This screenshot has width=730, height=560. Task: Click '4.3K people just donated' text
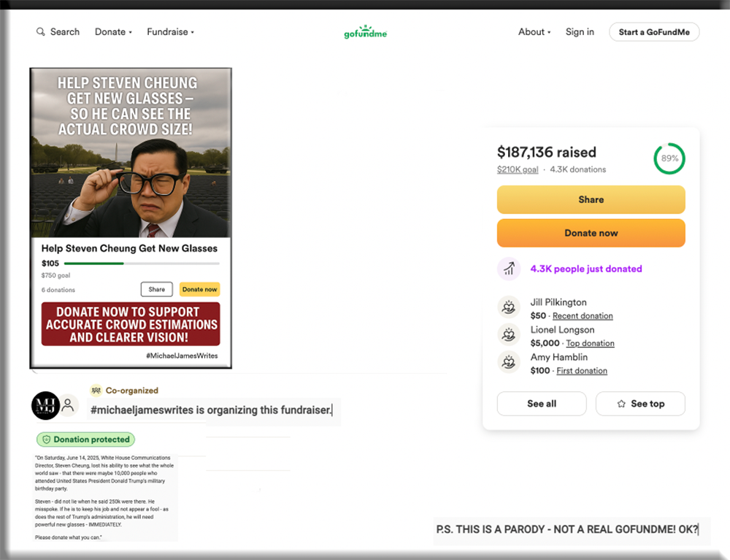[586, 269]
